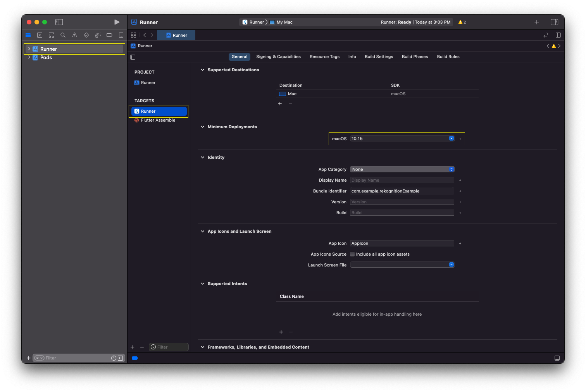The image size is (586, 392).
Task: Expand the Pods project in navigator
Action: pos(29,57)
